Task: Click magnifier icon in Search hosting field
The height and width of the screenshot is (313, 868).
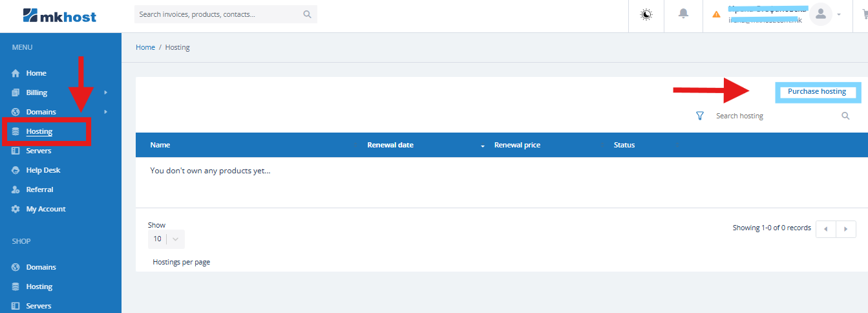Action: coord(845,116)
